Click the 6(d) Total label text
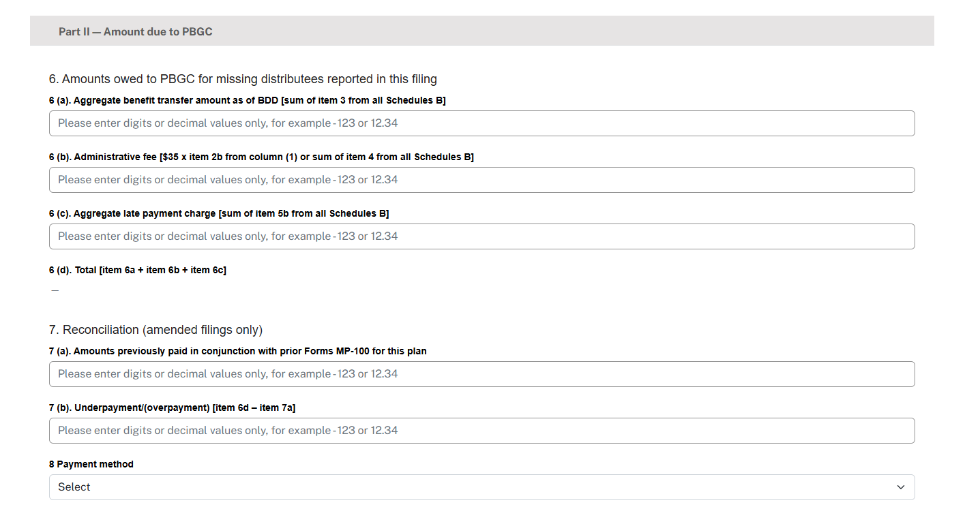This screenshot has width=980, height=524. pyautogui.click(x=137, y=270)
